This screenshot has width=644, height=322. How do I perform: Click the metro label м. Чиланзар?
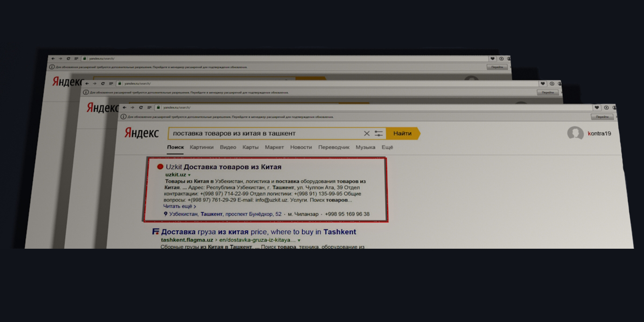click(x=303, y=214)
